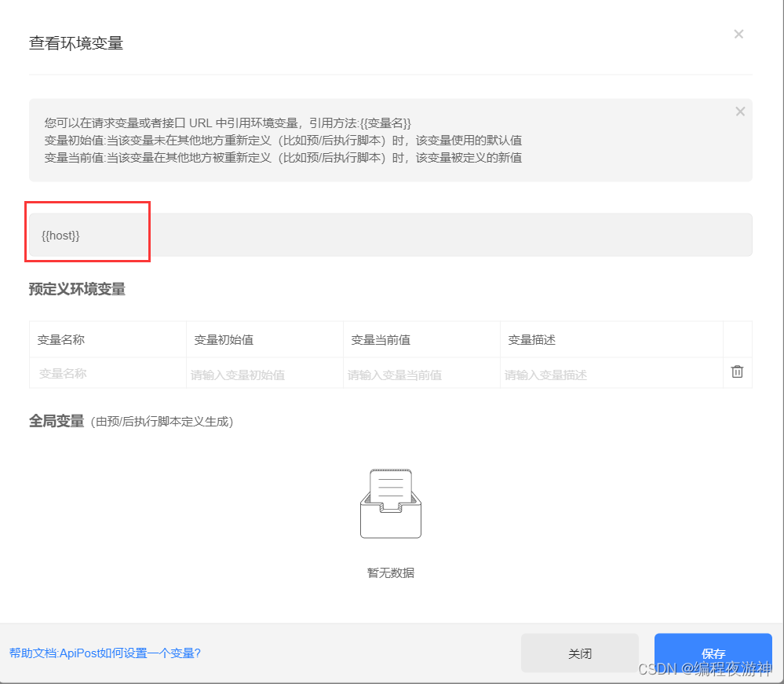
Task: Close the 查看环境变量 dialog with the X
Action: (738, 34)
